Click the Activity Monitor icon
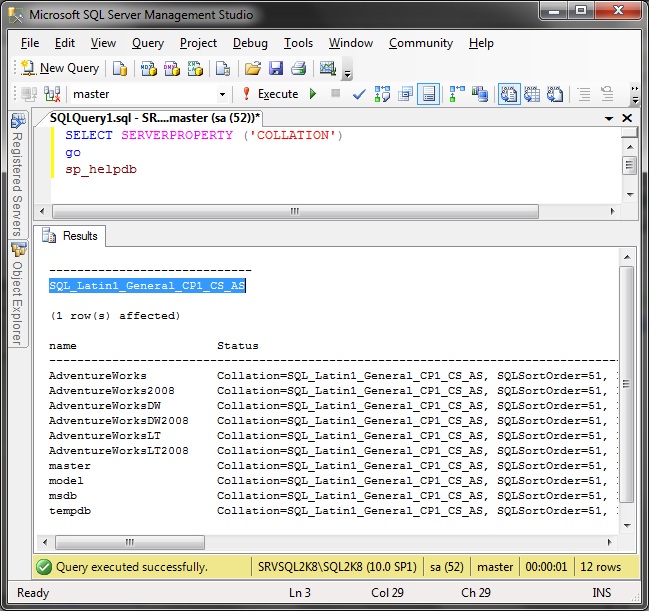The width and height of the screenshot is (649, 611). pos(327,68)
